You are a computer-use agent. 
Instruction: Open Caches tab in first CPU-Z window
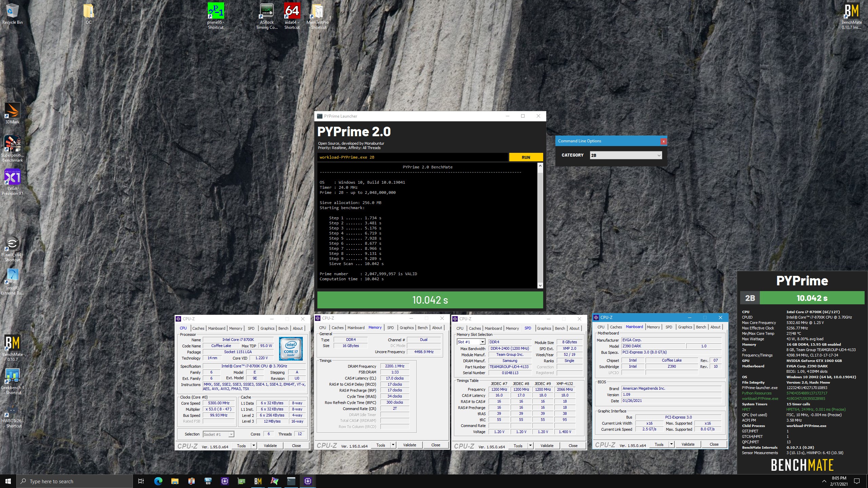198,328
